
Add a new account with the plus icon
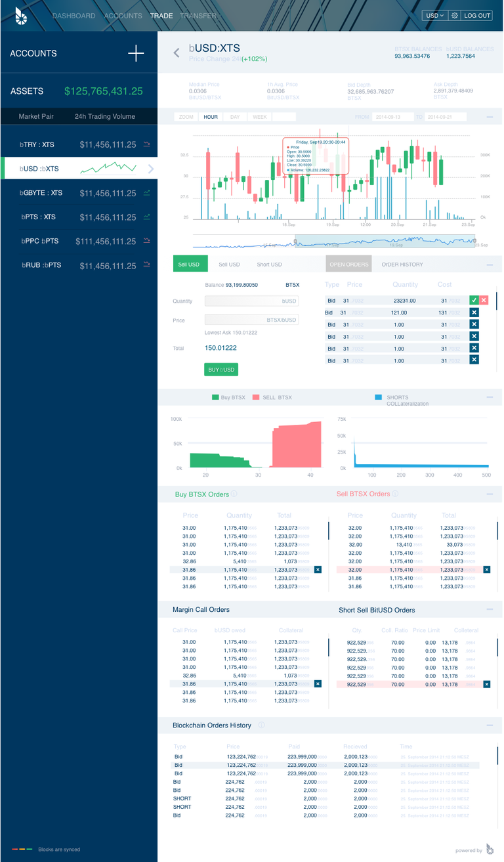[x=136, y=53]
